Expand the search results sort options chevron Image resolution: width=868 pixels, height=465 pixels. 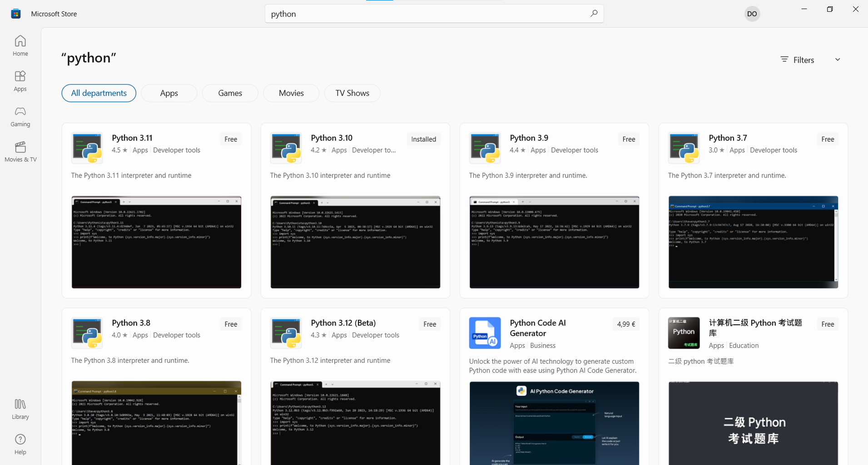(838, 59)
